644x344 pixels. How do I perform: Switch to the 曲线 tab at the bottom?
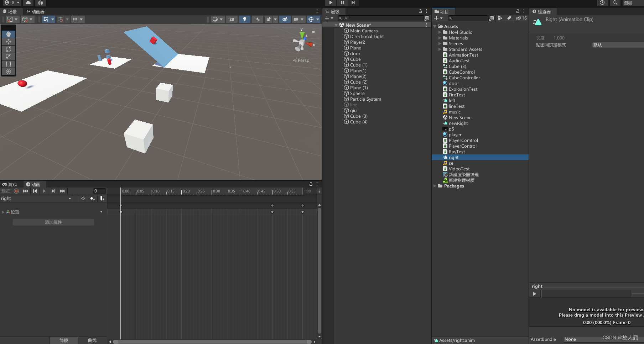(92, 340)
